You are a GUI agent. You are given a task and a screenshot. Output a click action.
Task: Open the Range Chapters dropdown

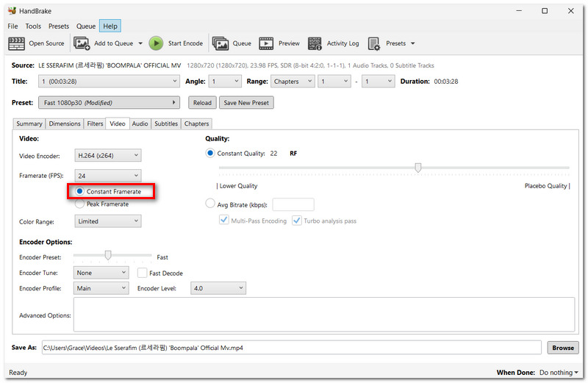pyautogui.click(x=293, y=82)
